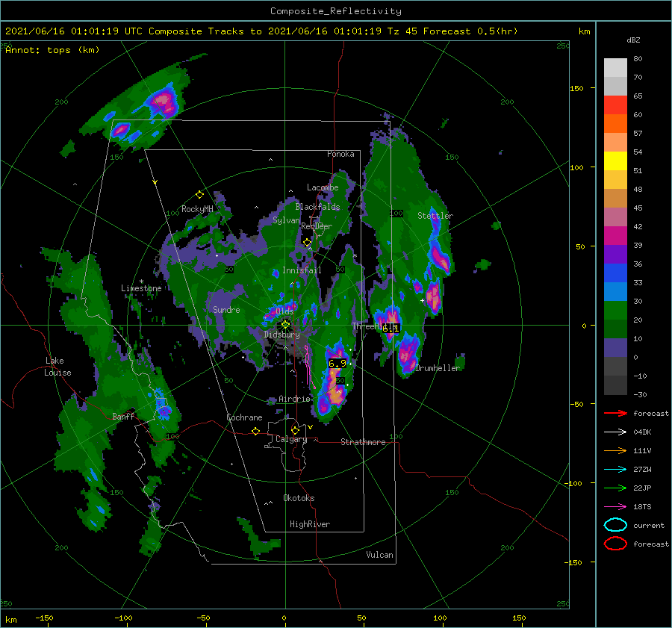Click the Airdrie town label
The image size is (672, 628).
pos(294,399)
